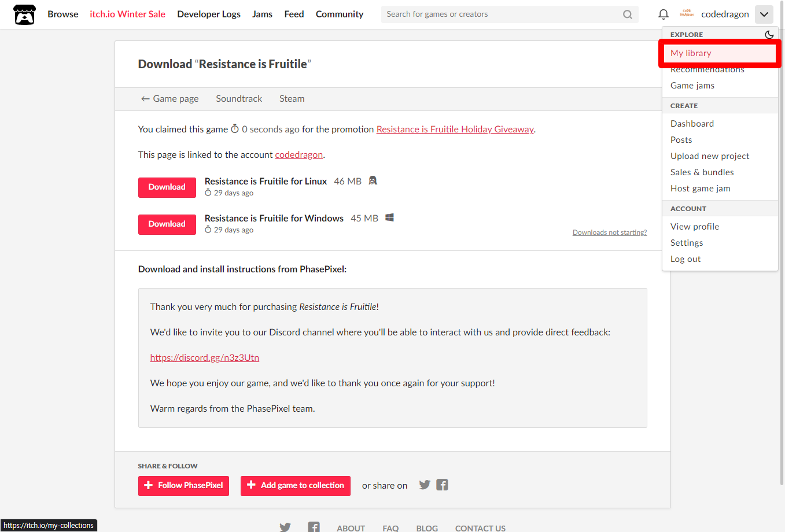785x532 pixels.
Task: Open the Discord invite link
Action: point(205,358)
